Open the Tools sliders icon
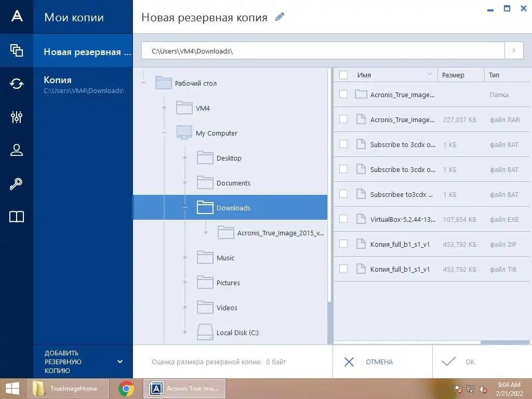532x399 pixels. click(16, 117)
